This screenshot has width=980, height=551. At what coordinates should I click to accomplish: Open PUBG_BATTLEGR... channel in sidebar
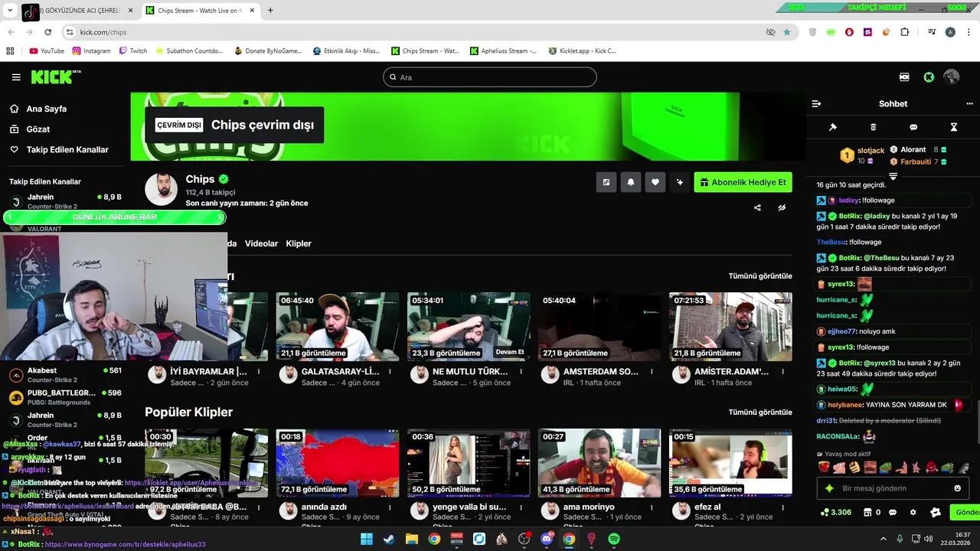(x=65, y=397)
